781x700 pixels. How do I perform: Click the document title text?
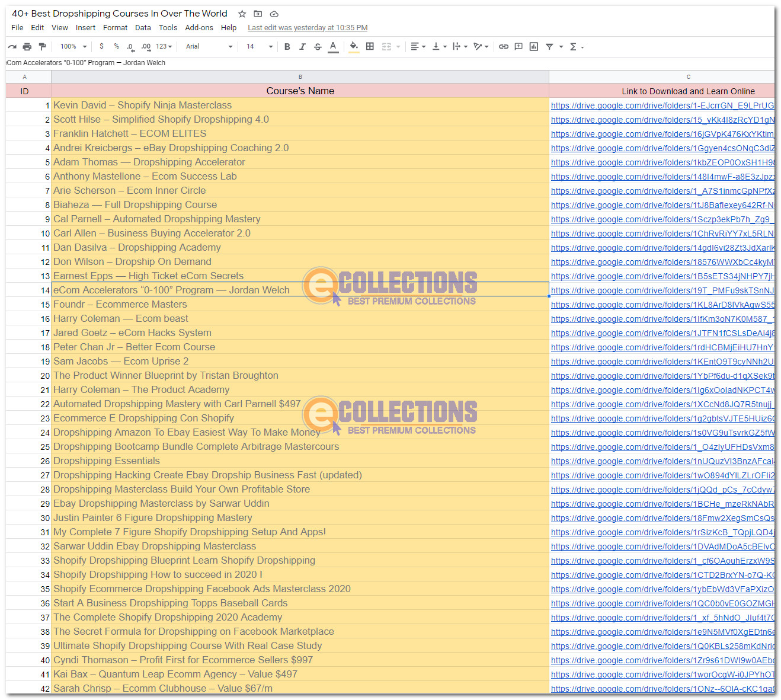[120, 13]
